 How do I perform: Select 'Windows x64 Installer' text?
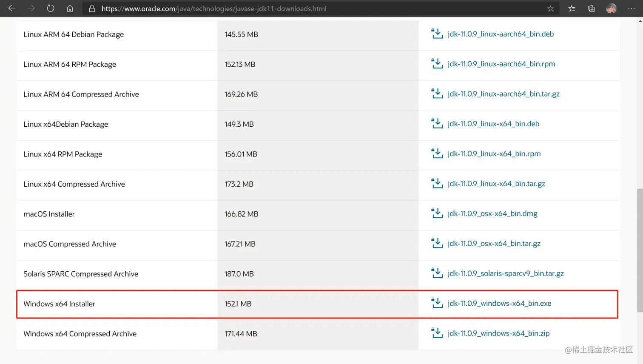pyautogui.click(x=59, y=304)
